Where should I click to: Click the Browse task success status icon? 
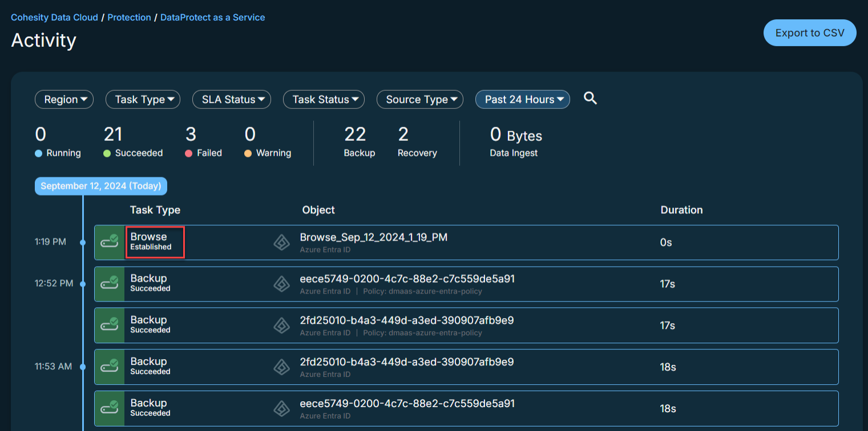click(109, 242)
